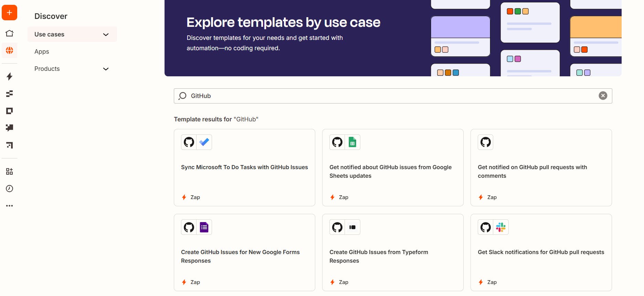The image size is (644, 296).
Task: Click into the GitHub search field
Action: coord(393,96)
